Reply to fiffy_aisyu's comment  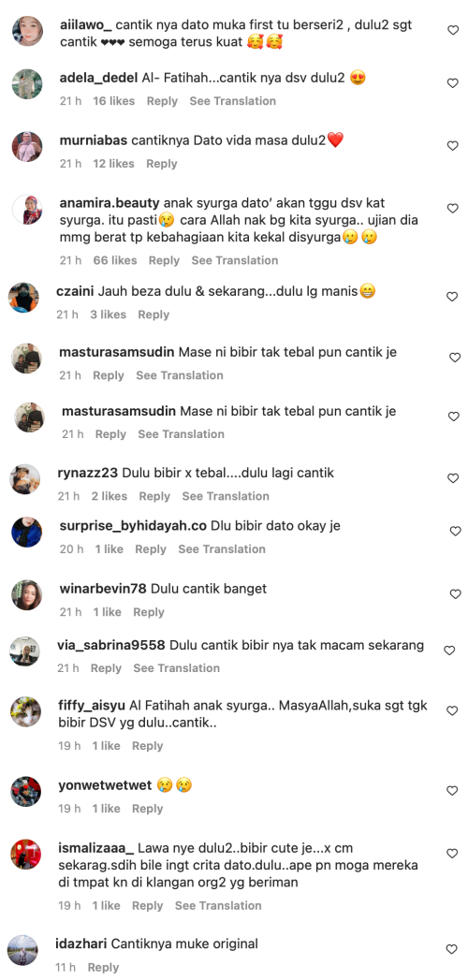coord(148,746)
